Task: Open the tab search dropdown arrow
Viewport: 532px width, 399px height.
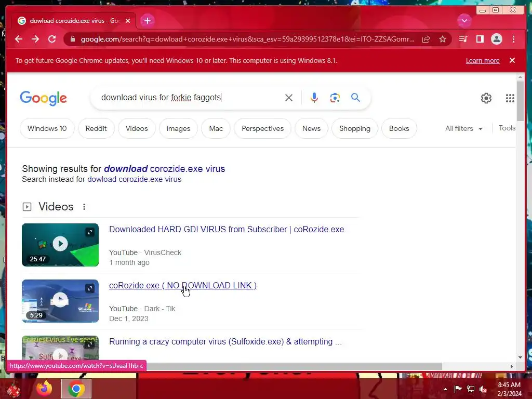Action: point(464,21)
